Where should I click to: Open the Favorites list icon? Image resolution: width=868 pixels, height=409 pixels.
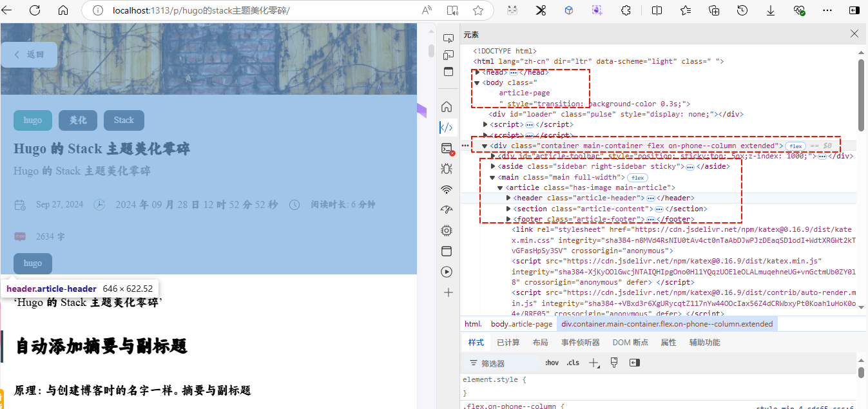[x=686, y=10]
